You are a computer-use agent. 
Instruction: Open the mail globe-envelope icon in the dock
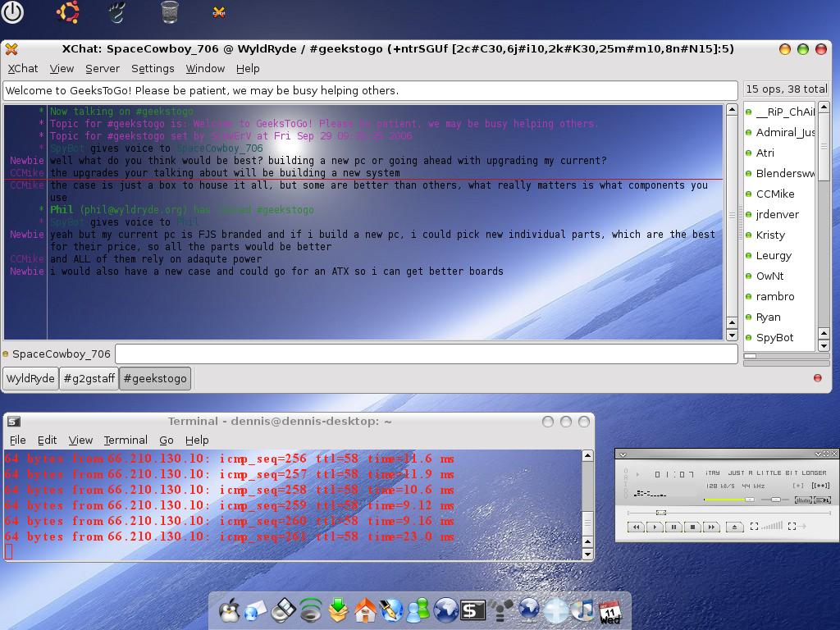point(255,611)
